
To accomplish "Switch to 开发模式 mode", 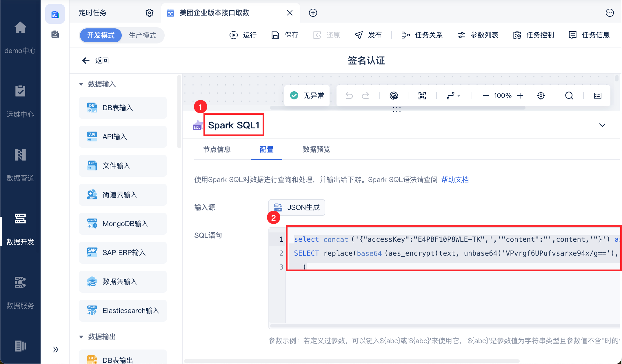I will click(x=101, y=35).
